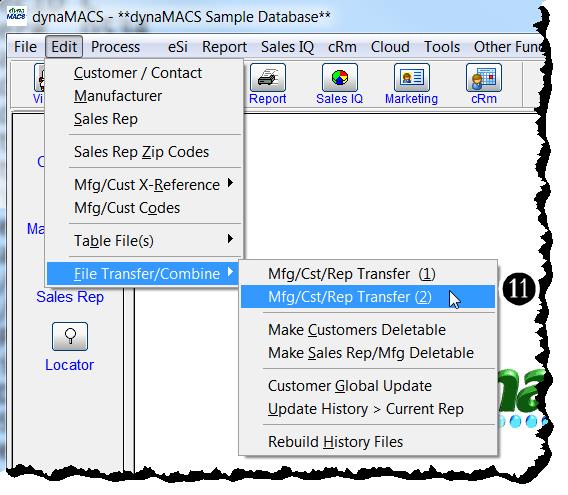Click the dynaMACS logo in title bar
Image resolution: width=568 pixels, height=495 pixels.
pos(16,16)
